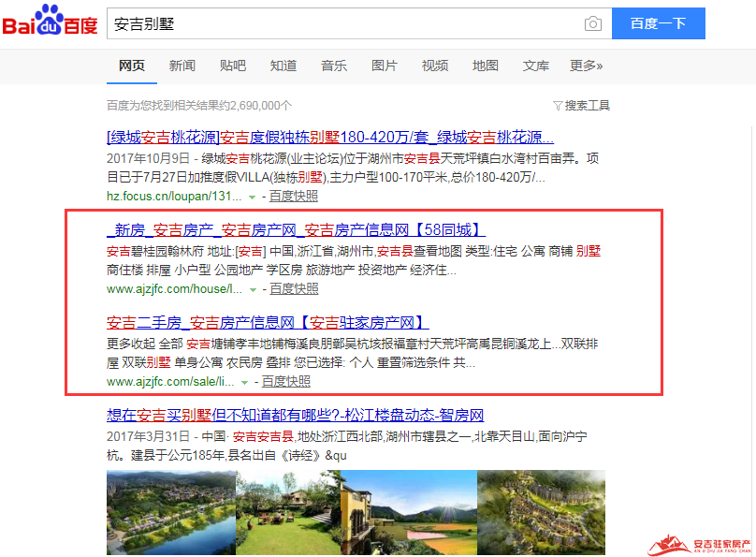This screenshot has height=557, width=756.
Task: Switch to the 贴吧 tab
Action: click(x=233, y=66)
